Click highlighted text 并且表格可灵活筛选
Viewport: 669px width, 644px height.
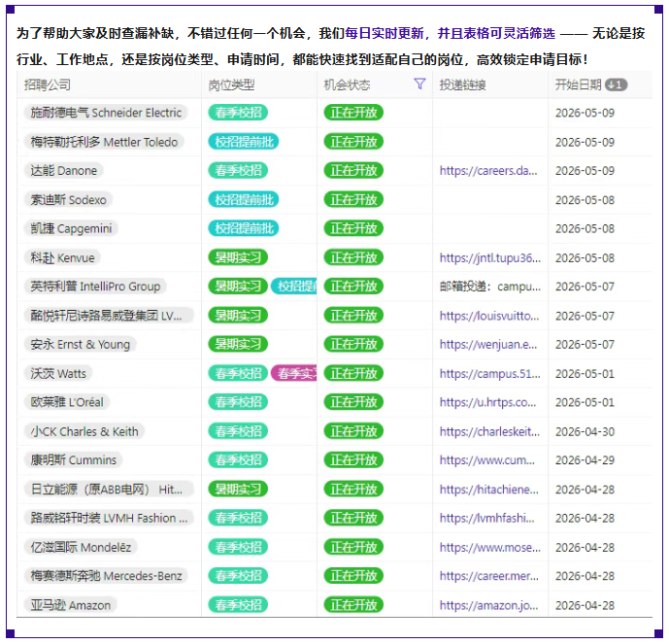pos(496,33)
